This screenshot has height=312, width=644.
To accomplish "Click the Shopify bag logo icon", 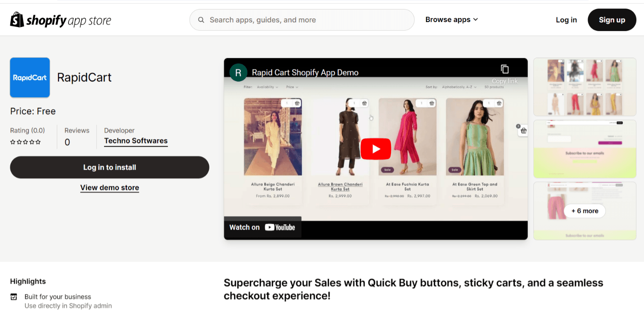I will (x=17, y=19).
